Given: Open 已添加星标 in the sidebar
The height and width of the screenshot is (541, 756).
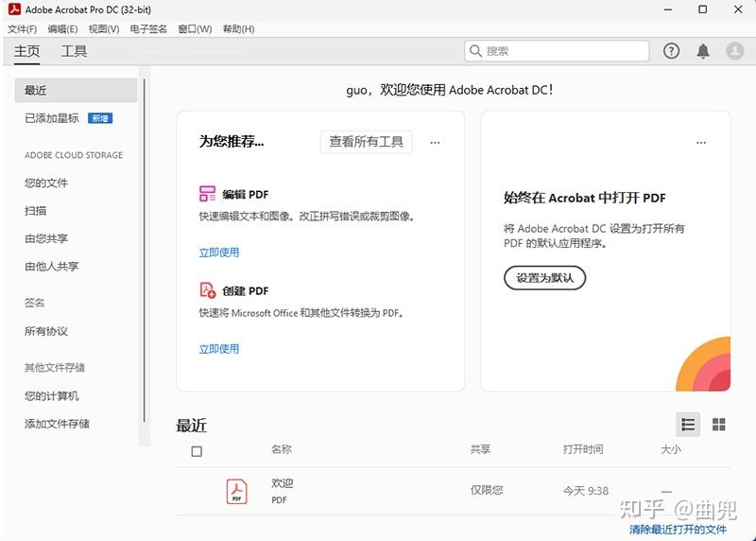Looking at the screenshot, I should [52, 118].
